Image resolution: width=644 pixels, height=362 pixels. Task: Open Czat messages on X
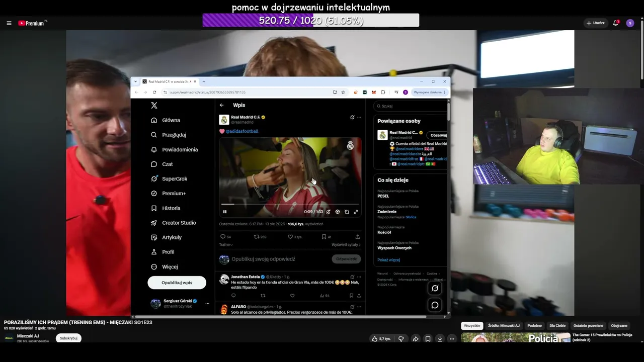tap(162, 164)
